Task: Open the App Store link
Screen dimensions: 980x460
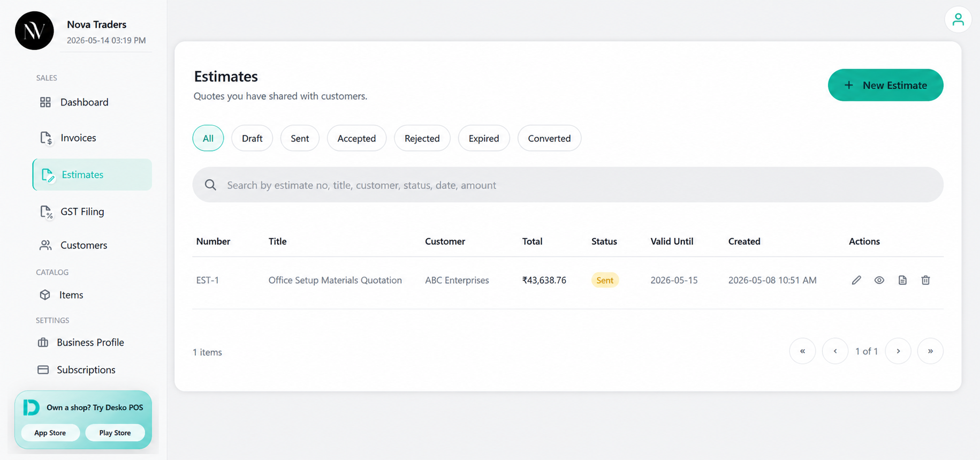Action: pyautogui.click(x=50, y=433)
